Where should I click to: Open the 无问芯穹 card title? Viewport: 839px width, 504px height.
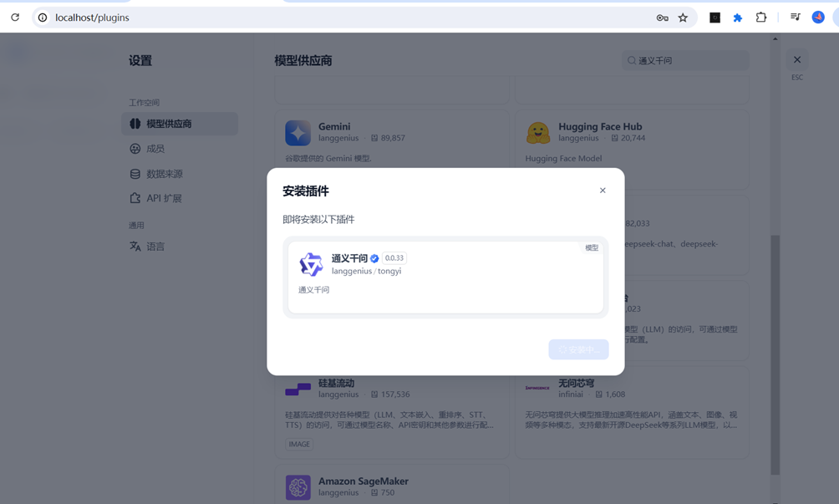577,383
